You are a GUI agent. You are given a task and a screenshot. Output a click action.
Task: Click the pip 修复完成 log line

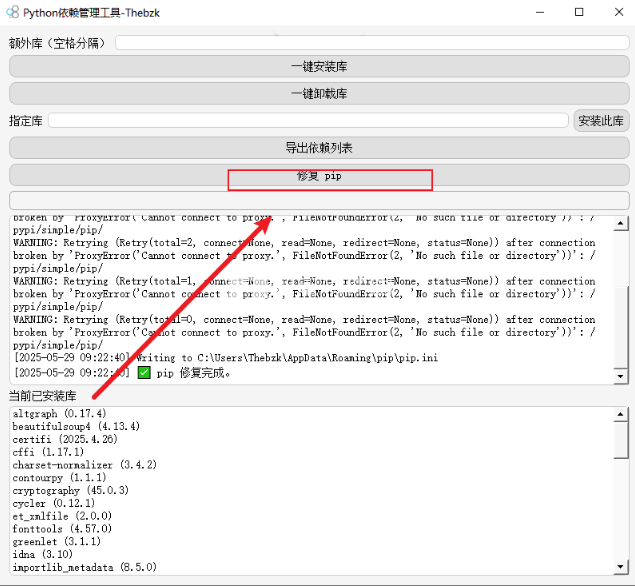tap(122, 373)
